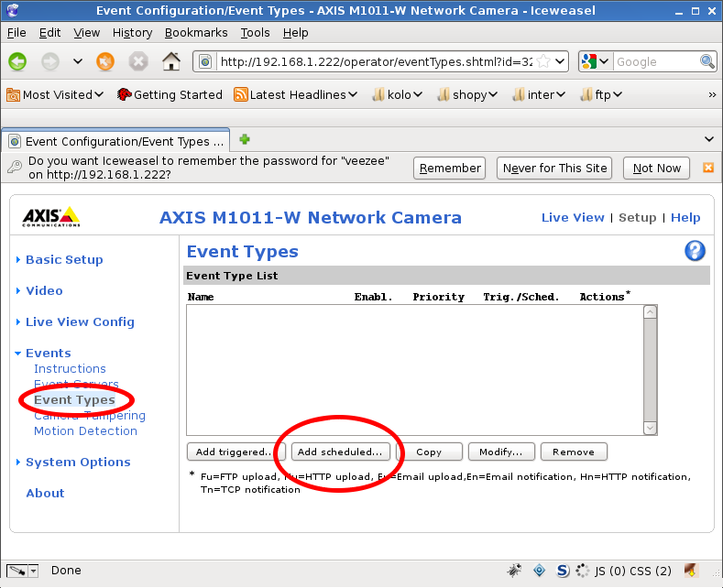
Task: Expand Live View Config section
Action: (80, 321)
